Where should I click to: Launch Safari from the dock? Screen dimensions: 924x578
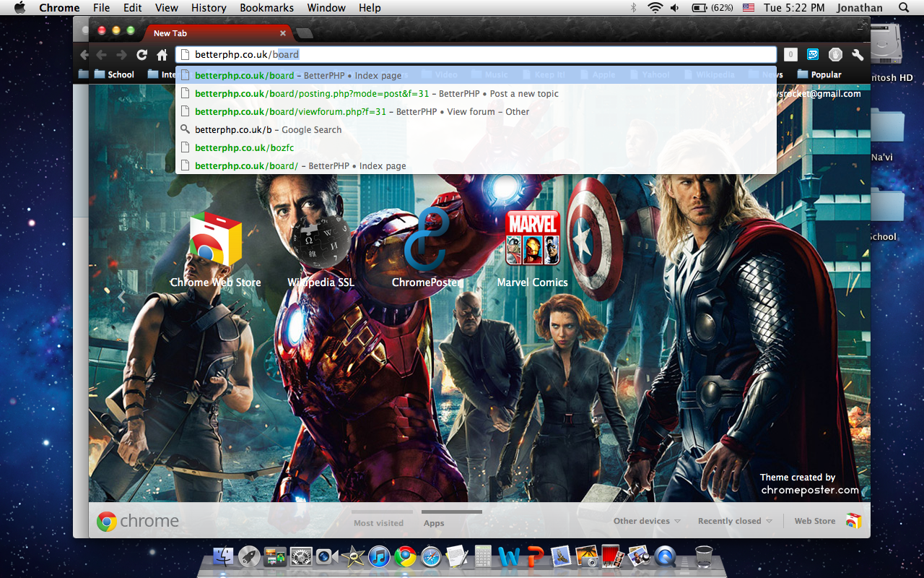(431, 556)
